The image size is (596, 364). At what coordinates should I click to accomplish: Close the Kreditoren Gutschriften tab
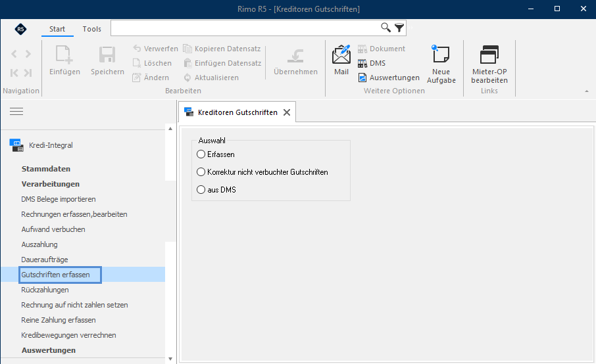[287, 112]
